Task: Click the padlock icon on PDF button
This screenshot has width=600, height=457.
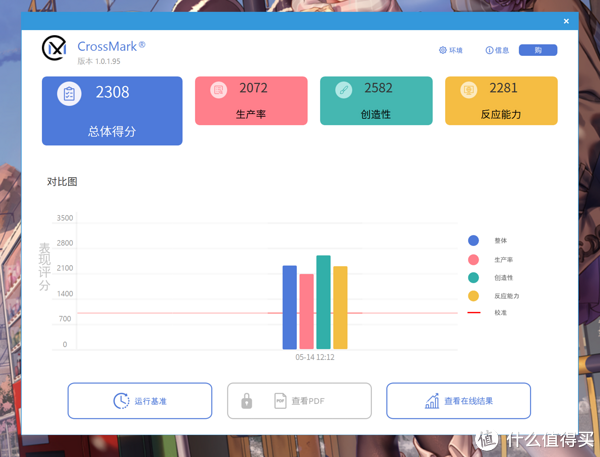Action: point(247,401)
